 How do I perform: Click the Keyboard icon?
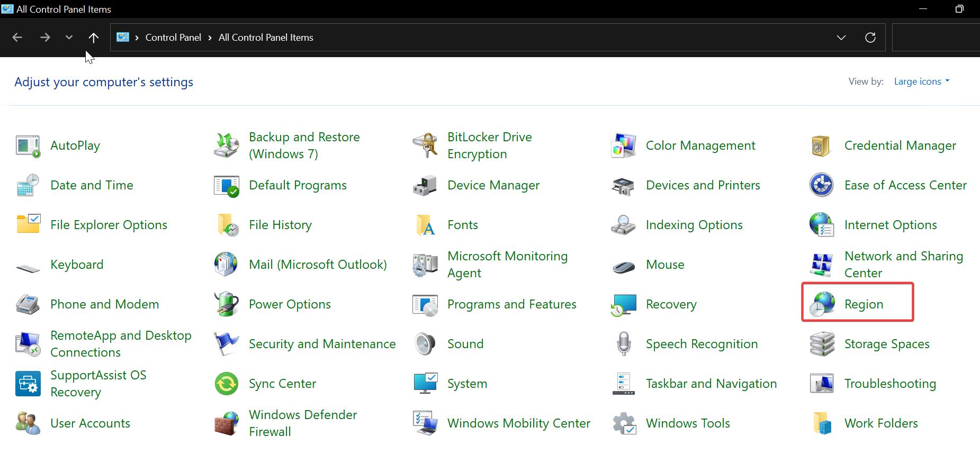(x=28, y=267)
